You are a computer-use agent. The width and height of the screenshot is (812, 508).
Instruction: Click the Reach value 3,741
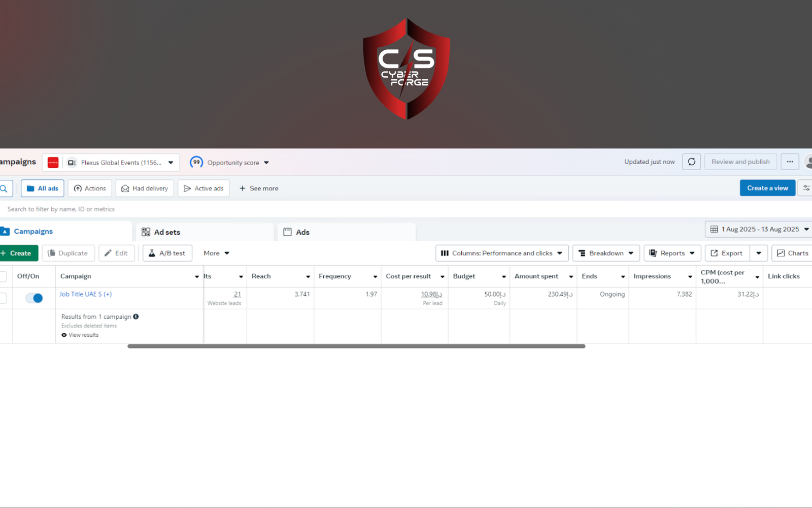(x=302, y=294)
